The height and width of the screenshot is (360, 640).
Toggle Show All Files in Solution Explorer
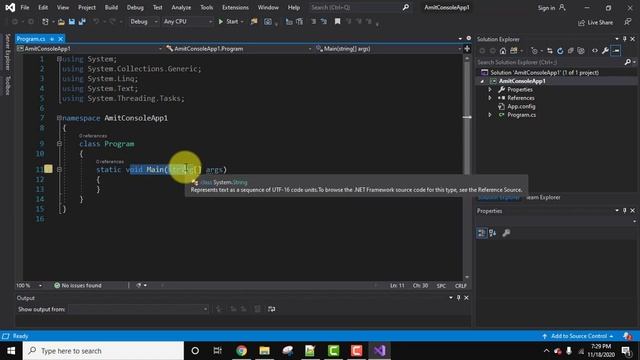coord(581,51)
